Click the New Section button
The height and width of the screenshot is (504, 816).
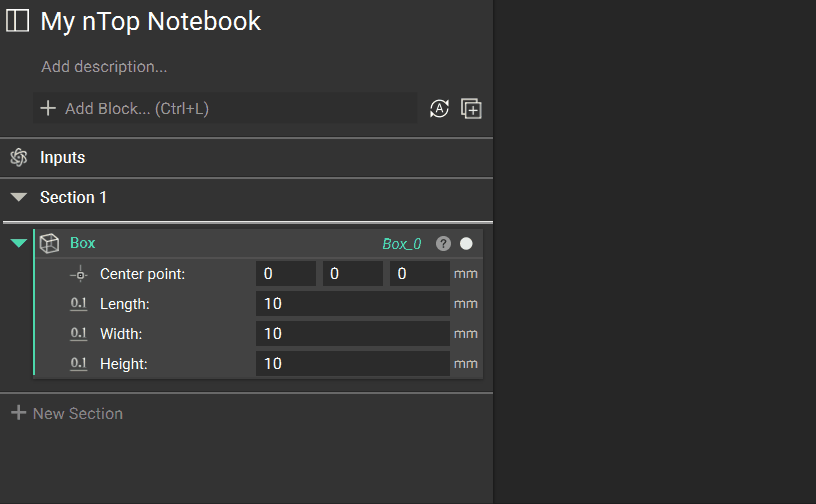(x=67, y=413)
